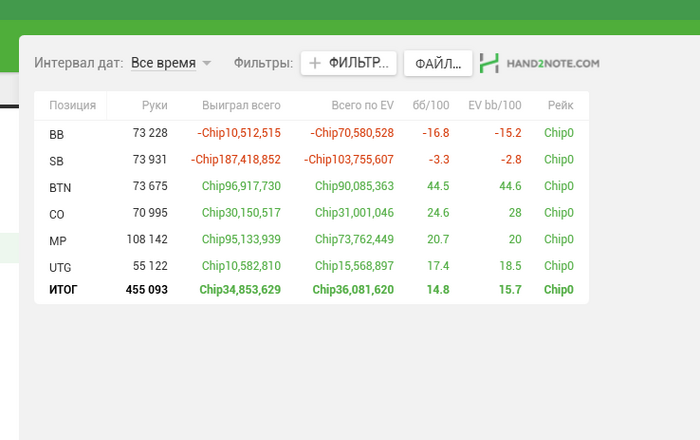Sort by the бб/100 column header
Image resolution: width=700 pixels, height=440 pixels.
pyautogui.click(x=431, y=105)
